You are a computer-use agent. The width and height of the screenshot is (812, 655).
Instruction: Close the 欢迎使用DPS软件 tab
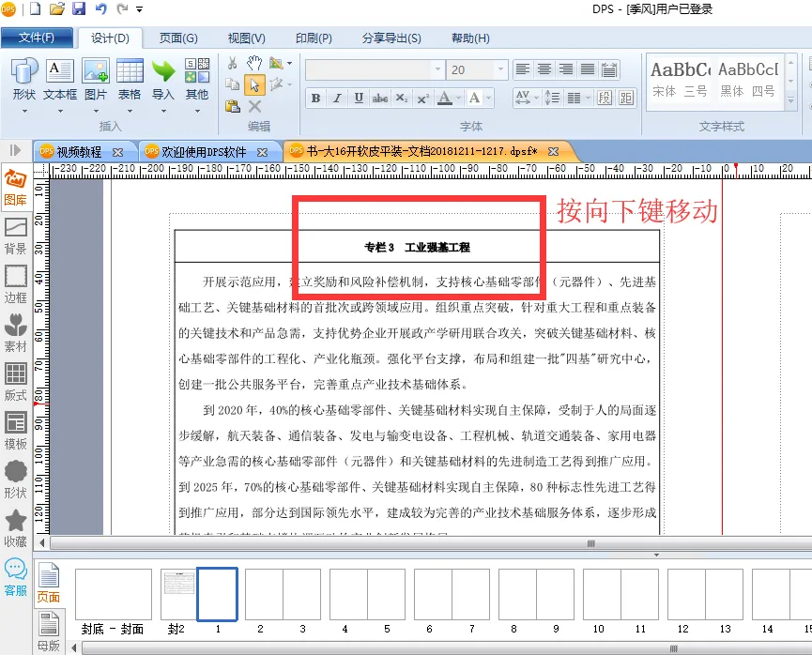(x=263, y=152)
